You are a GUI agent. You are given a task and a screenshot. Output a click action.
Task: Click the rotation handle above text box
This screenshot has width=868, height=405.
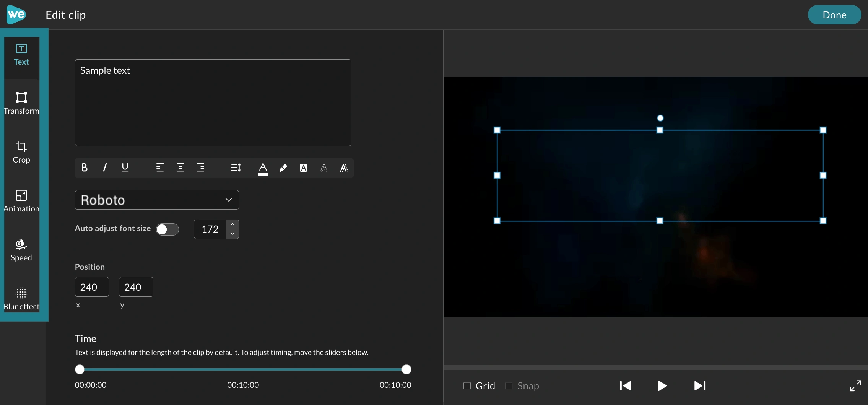click(x=660, y=118)
